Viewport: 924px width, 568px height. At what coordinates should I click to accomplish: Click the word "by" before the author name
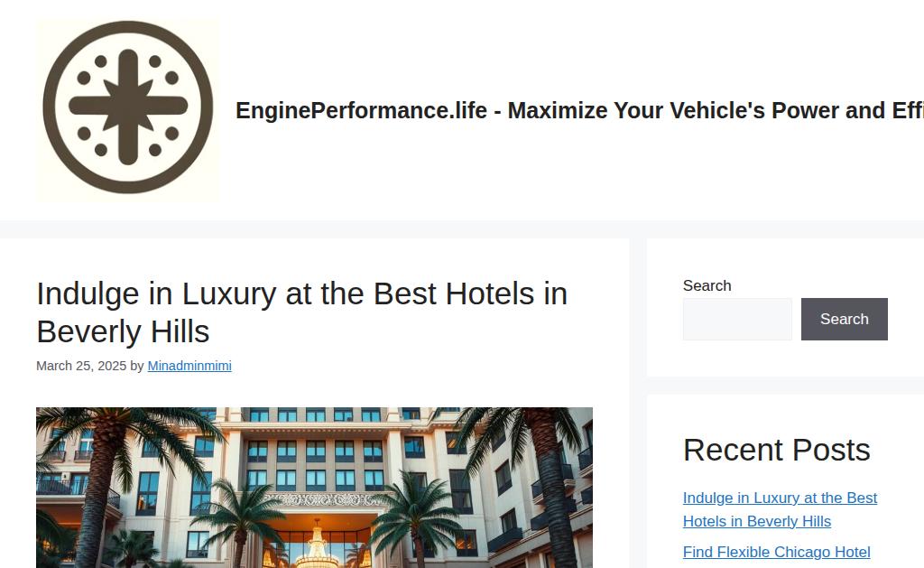(137, 366)
